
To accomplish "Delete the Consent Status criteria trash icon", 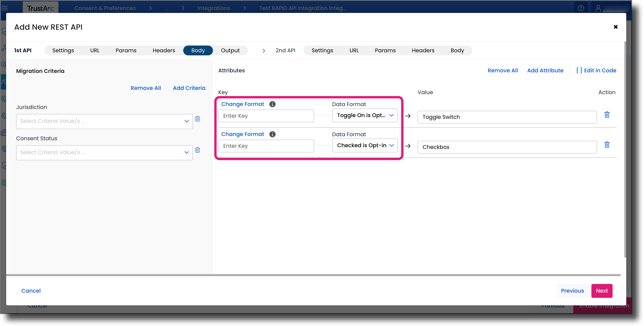I will pyautogui.click(x=198, y=150).
